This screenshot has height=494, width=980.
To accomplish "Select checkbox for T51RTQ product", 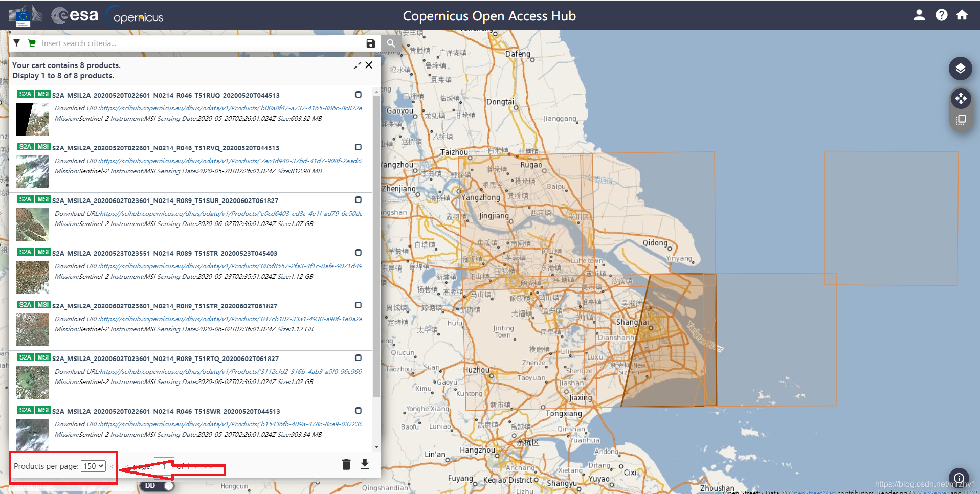I will click(x=358, y=358).
